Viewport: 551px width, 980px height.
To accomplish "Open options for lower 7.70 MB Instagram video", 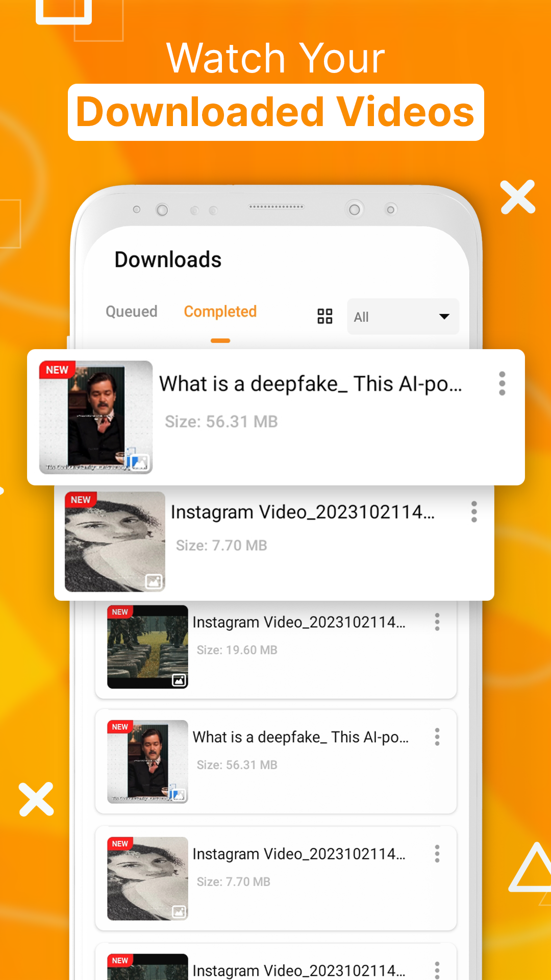I will click(437, 853).
